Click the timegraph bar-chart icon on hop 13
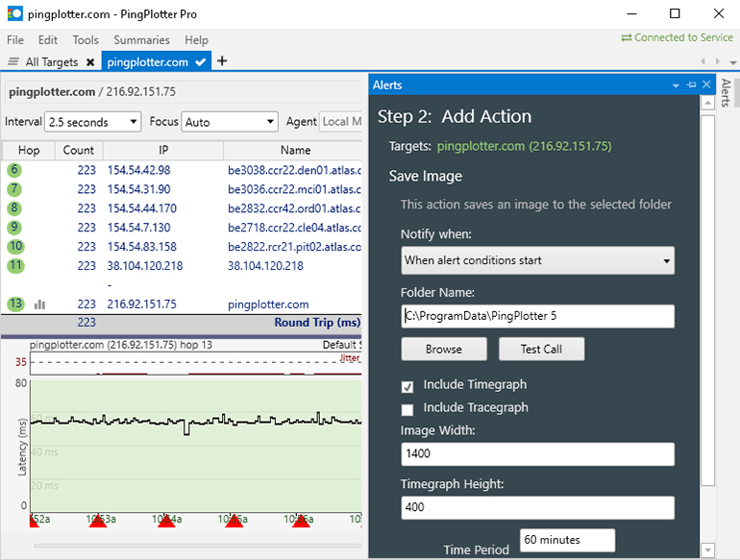This screenshot has height=560, width=740. tap(40, 304)
